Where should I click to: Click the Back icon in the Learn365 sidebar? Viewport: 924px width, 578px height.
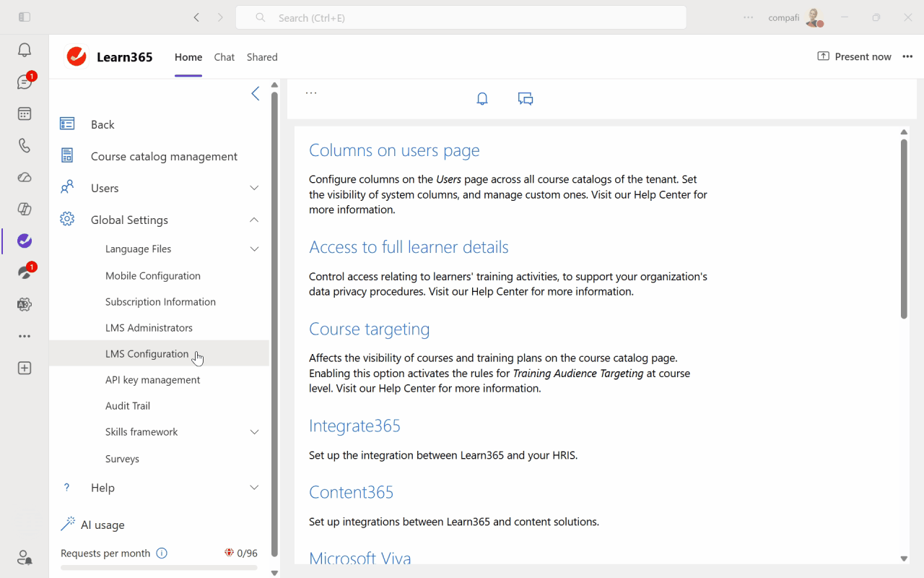[x=66, y=124]
